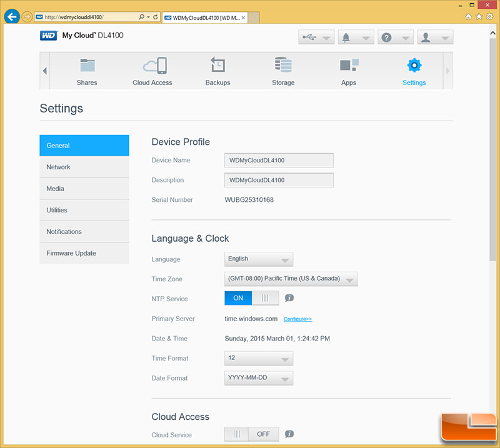The height and width of the screenshot is (448, 500).
Task: Click the browser forward arrow
Action: point(27,17)
